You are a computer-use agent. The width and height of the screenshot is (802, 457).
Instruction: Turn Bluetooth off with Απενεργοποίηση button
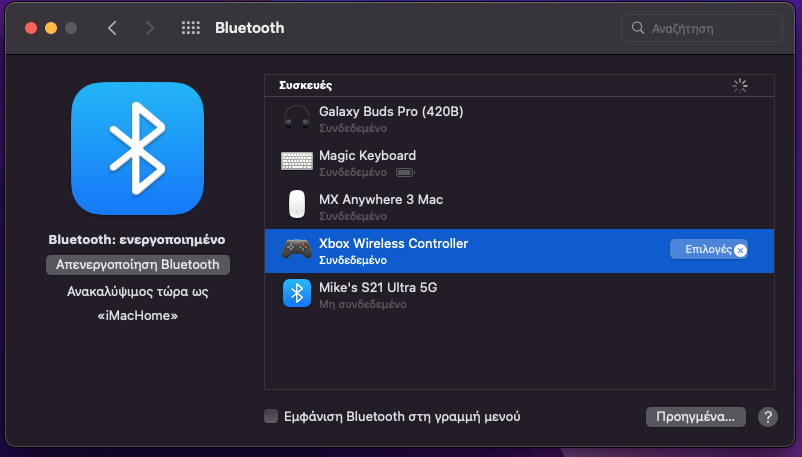click(x=138, y=265)
